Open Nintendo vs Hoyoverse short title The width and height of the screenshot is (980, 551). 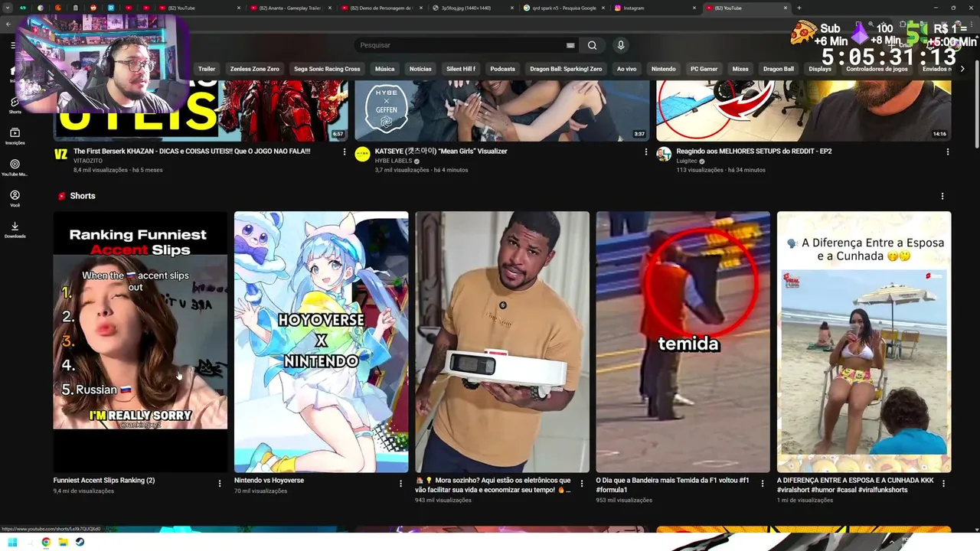(269, 481)
